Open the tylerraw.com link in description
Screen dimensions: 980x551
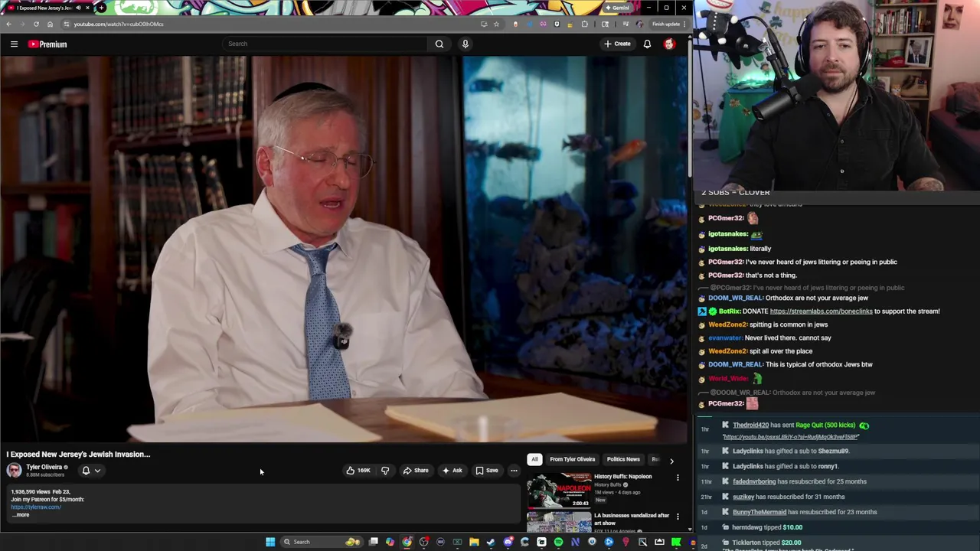(36, 507)
